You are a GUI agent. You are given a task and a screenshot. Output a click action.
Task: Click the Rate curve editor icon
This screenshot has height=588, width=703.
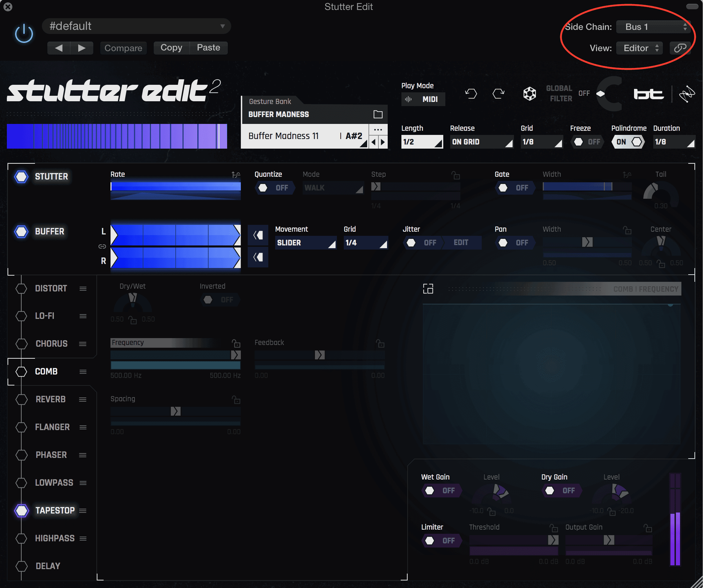coord(236,175)
